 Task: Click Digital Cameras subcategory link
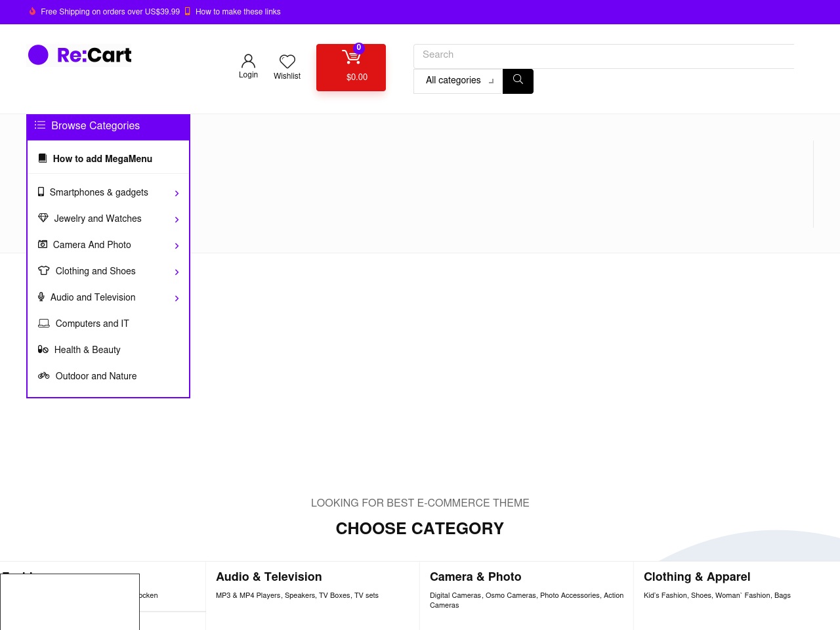pos(455,595)
